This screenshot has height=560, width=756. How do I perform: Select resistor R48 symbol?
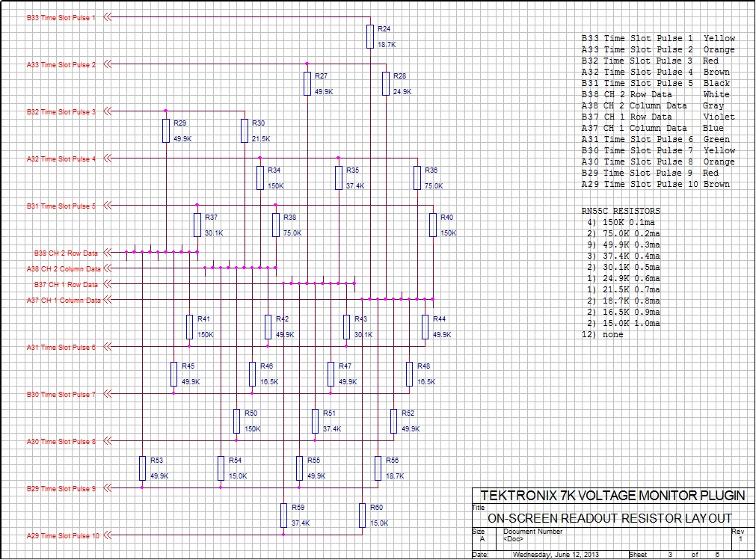tap(409, 375)
